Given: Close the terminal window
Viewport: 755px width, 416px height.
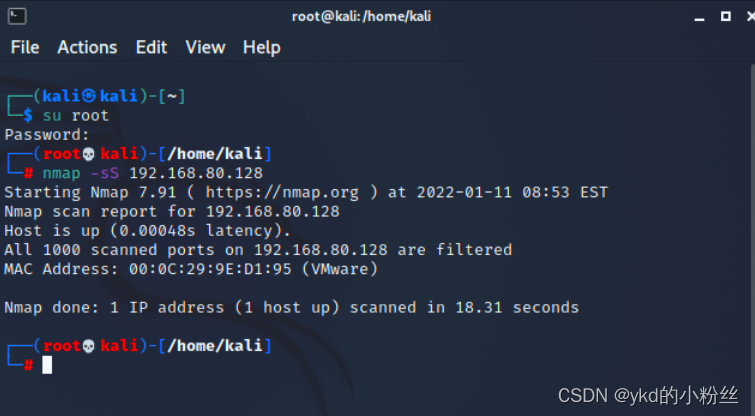Looking at the screenshot, I should pos(751,16).
